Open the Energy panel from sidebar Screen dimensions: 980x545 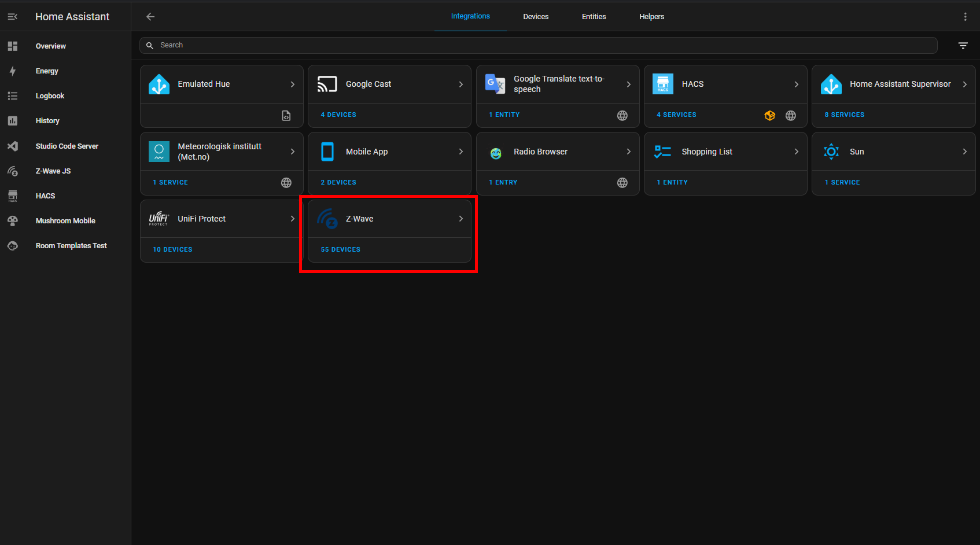tap(47, 71)
